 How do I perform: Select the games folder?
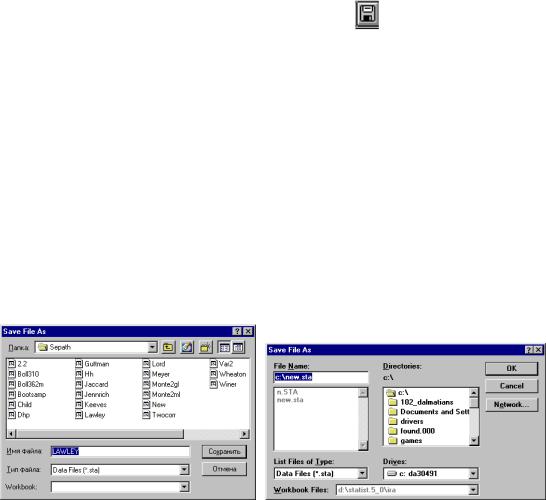(405, 441)
